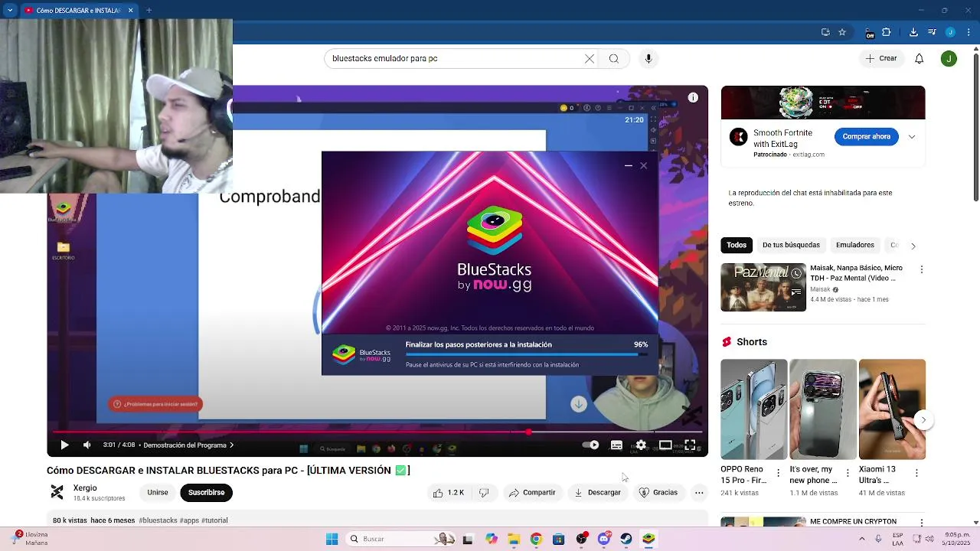Click install app icon in address bar
The width and height of the screenshot is (980, 551).
click(x=825, y=32)
